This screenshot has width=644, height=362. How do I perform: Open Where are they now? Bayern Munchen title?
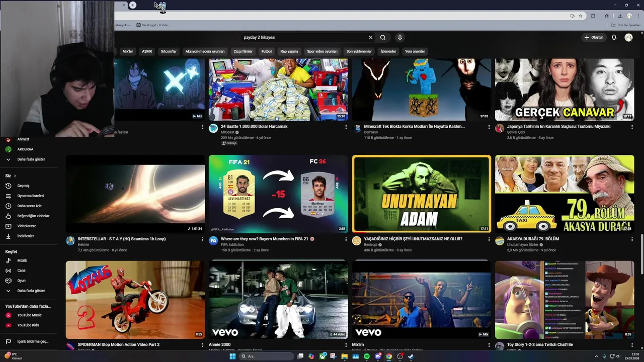click(268, 239)
